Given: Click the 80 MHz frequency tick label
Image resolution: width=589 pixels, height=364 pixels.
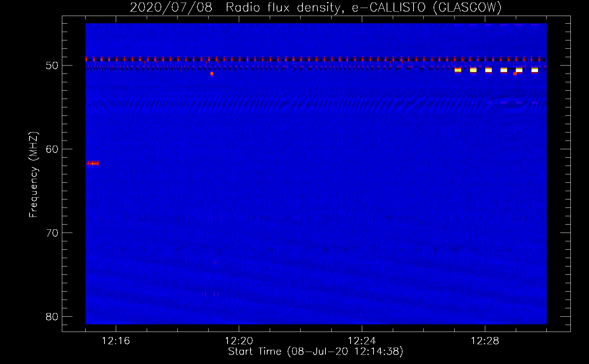Looking at the screenshot, I should tap(52, 317).
